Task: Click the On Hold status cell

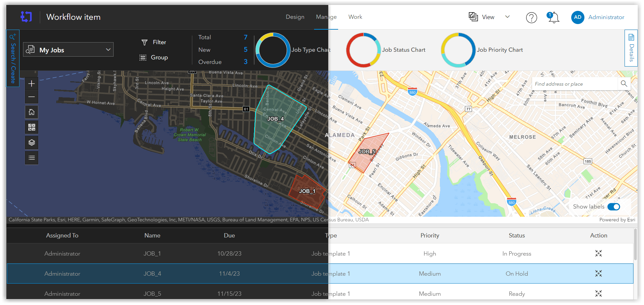Action: click(x=517, y=274)
